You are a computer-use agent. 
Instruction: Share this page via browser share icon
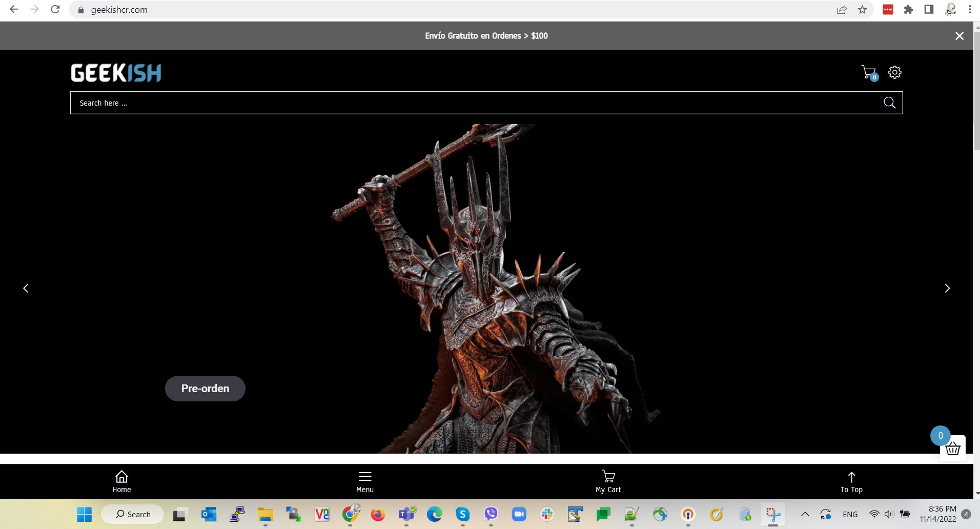pos(842,10)
